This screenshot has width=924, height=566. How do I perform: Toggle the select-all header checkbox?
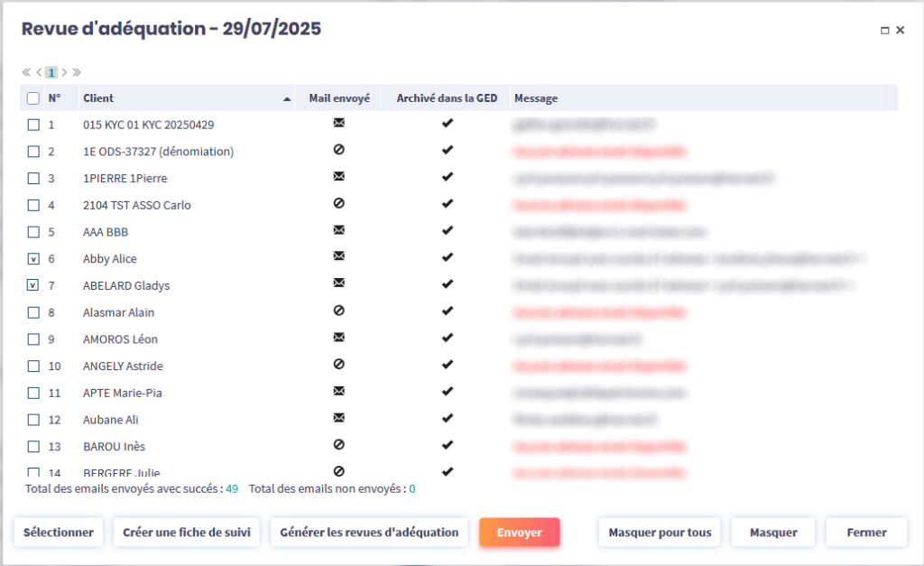[x=33, y=98]
